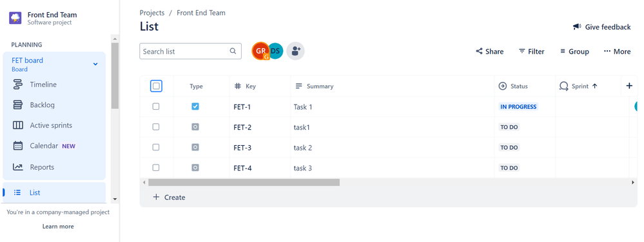Click the search magnifier icon
Viewport: 644px width, 242px height.
click(233, 52)
